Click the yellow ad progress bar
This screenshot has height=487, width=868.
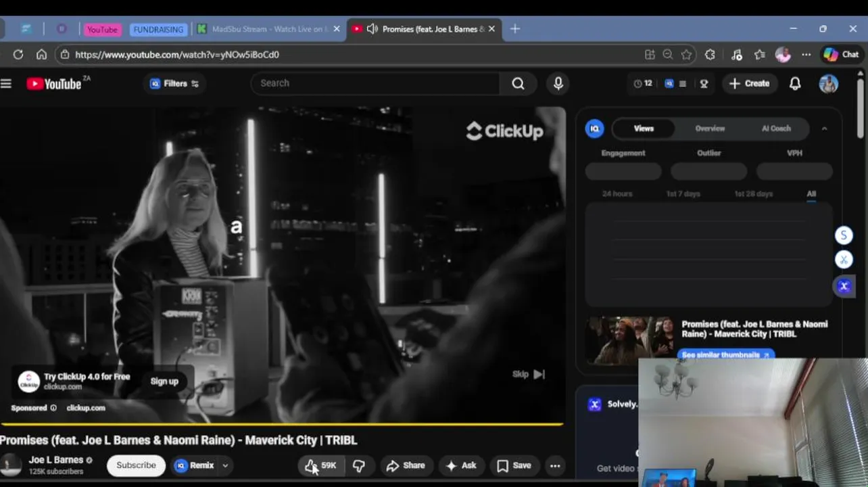pos(281,425)
